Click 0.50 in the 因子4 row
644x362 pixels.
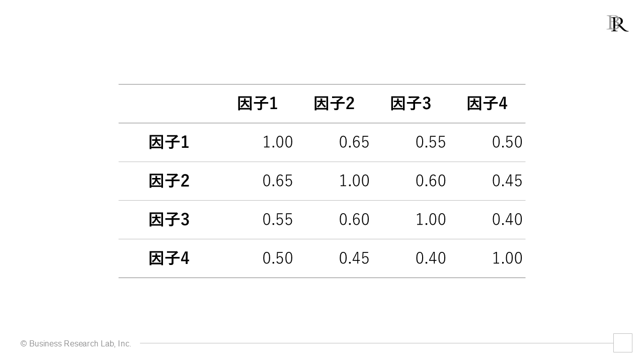point(278,258)
